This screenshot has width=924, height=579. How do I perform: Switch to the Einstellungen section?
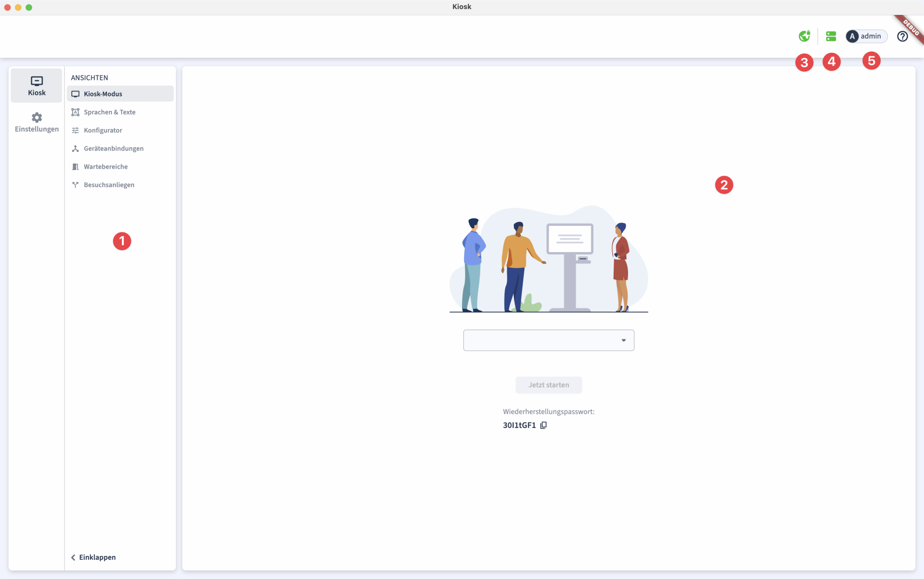pos(36,122)
